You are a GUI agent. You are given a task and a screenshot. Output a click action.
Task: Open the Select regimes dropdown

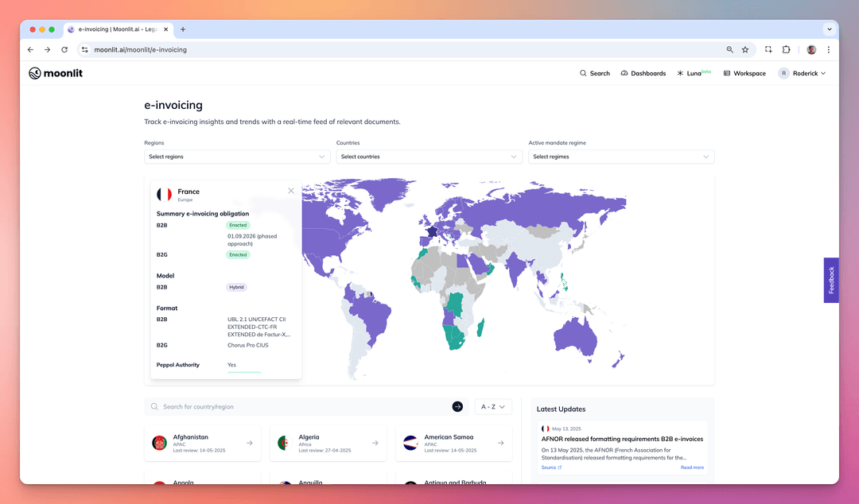tap(621, 157)
